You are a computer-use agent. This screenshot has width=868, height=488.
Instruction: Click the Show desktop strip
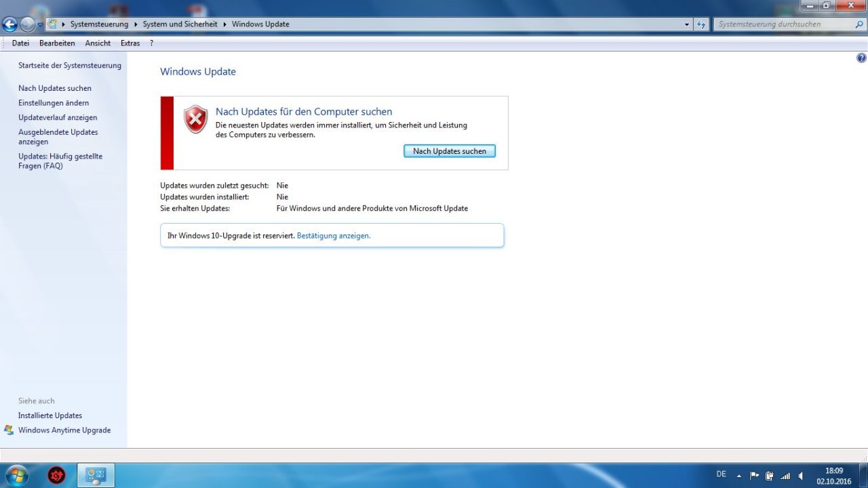(x=863, y=476)
